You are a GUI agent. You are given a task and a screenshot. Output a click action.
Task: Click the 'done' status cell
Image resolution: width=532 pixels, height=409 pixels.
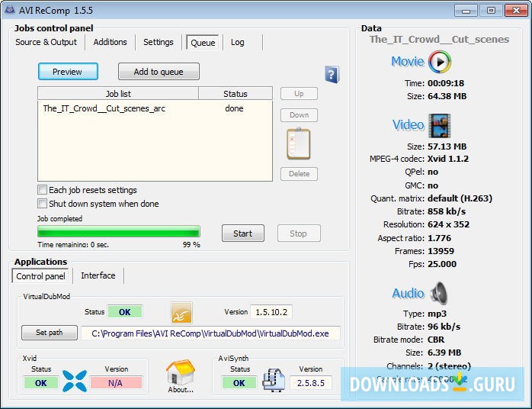(234, 108)
